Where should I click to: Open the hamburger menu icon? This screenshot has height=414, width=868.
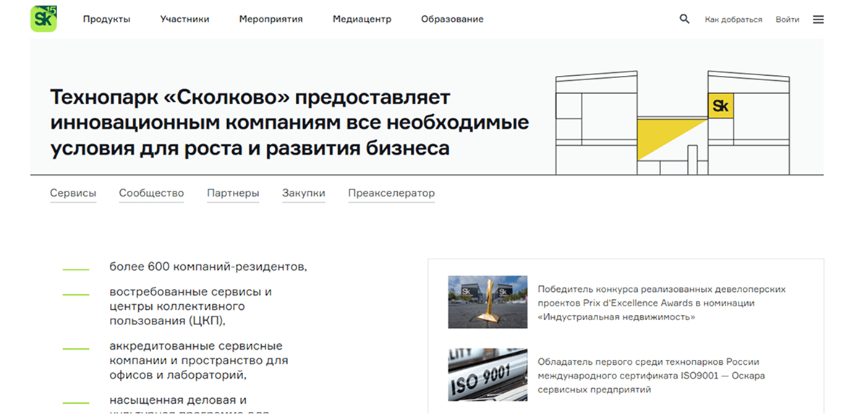pos(818,20)
